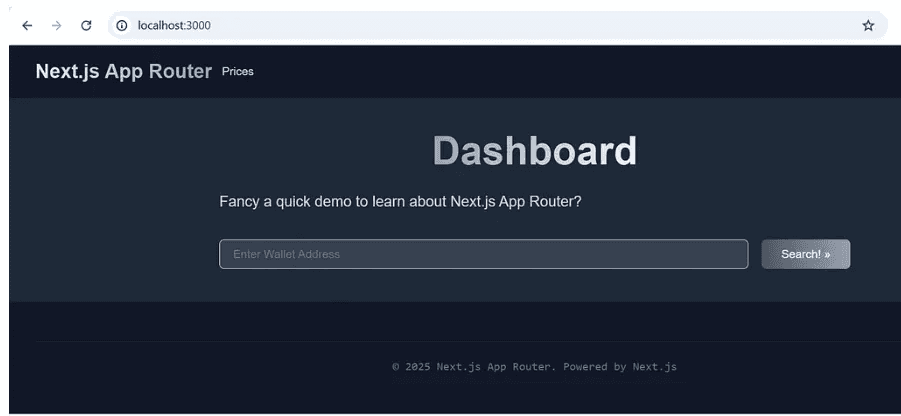Go to the Prices page
The image size is (901, 416).
point(238,71)
